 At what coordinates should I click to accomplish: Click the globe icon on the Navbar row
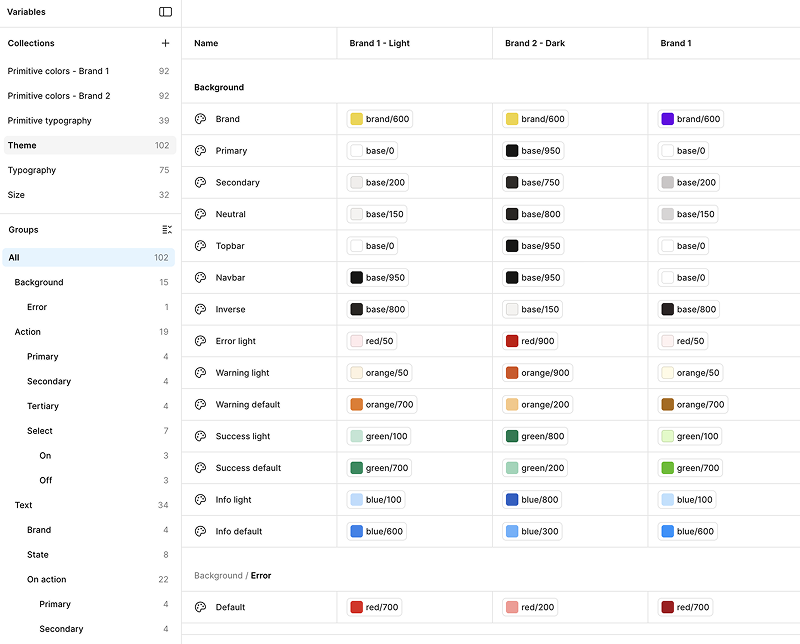click(x=203, y=277)
